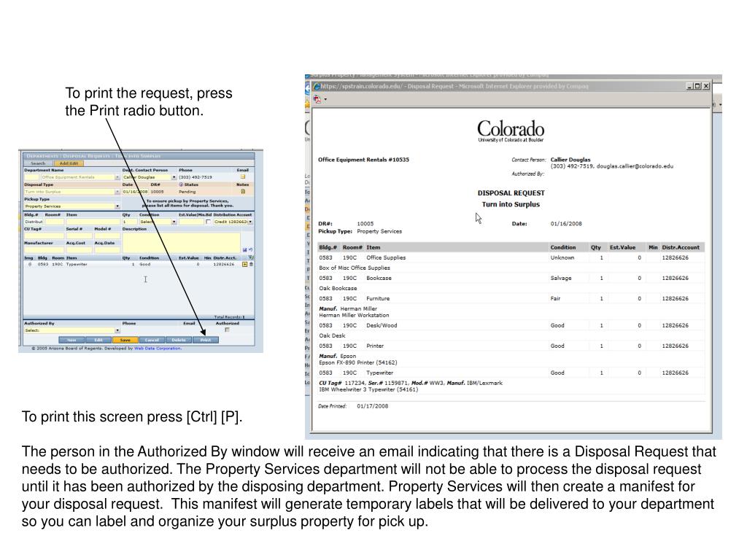Click the Delete button

[179, 340]
